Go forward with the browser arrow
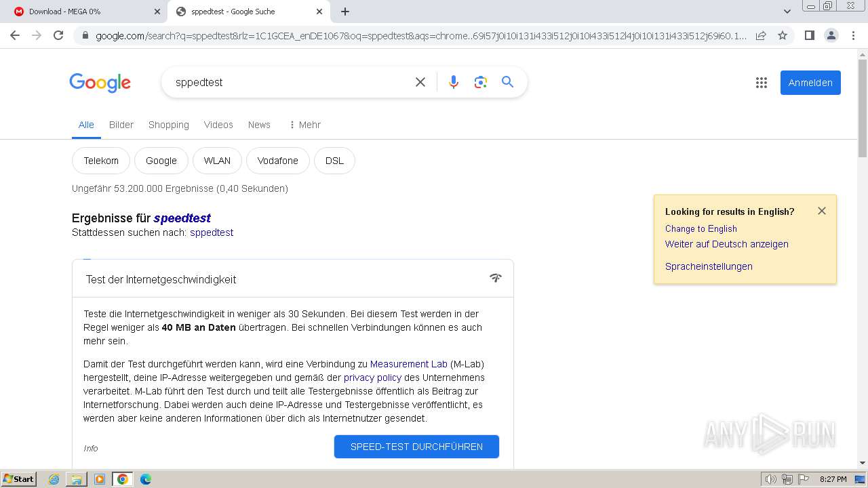868x488 pixels. pos(37,35)
